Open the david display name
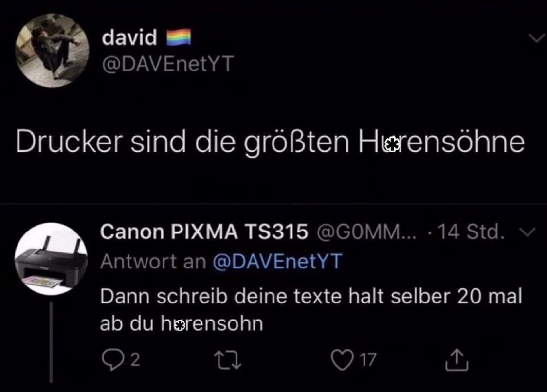 point(129,37)
